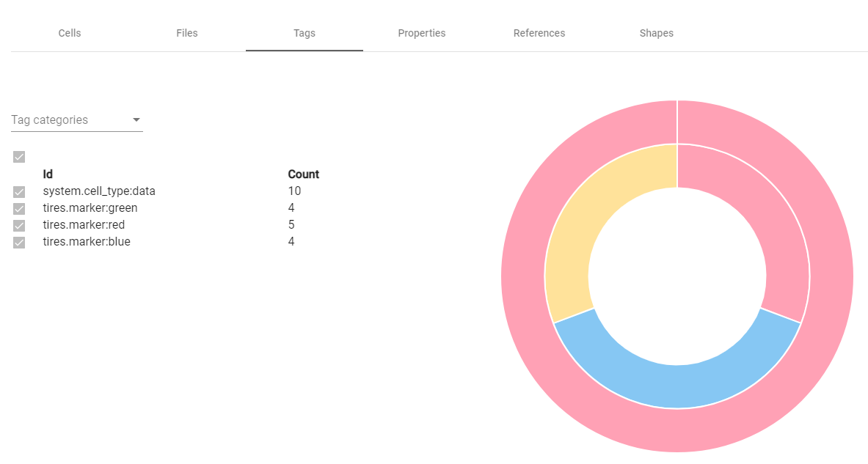
Task: Click the Id column header
Action: point(48,174)
